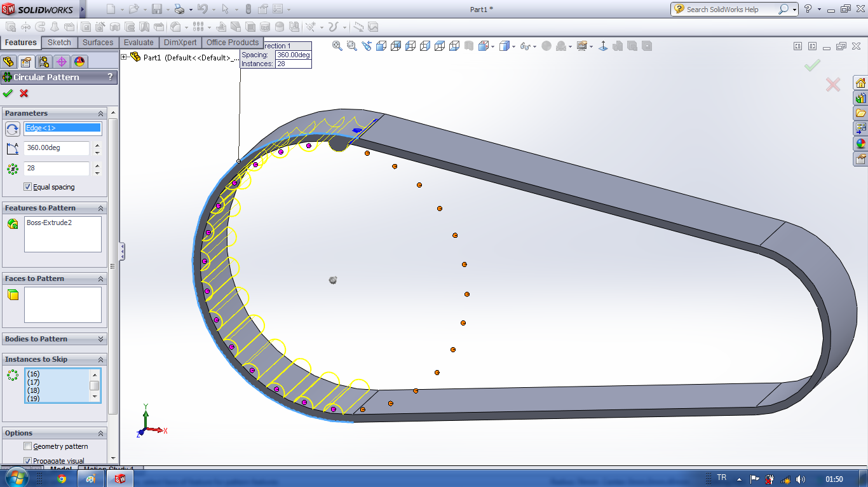Click the angle field showing 360.00deg

pos(57,148)
